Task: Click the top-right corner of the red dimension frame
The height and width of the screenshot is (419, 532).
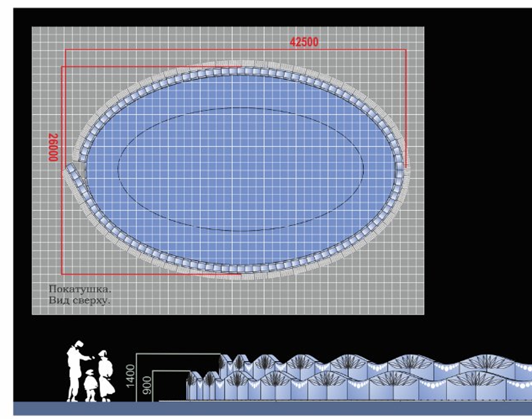Action: [x=406, y=50]
